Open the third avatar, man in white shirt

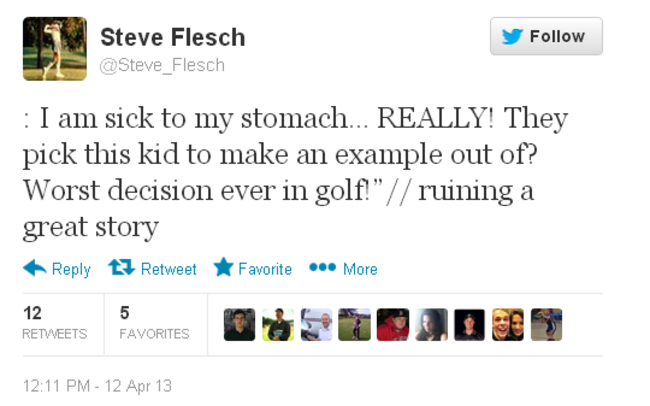pos(316,325)
